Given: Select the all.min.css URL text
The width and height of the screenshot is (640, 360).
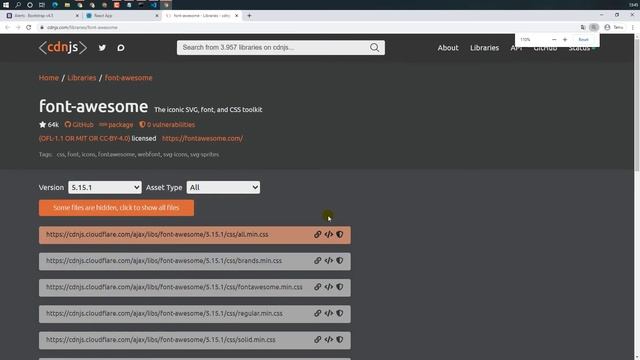Looking at the screenshot, I should tap(157, 234).
